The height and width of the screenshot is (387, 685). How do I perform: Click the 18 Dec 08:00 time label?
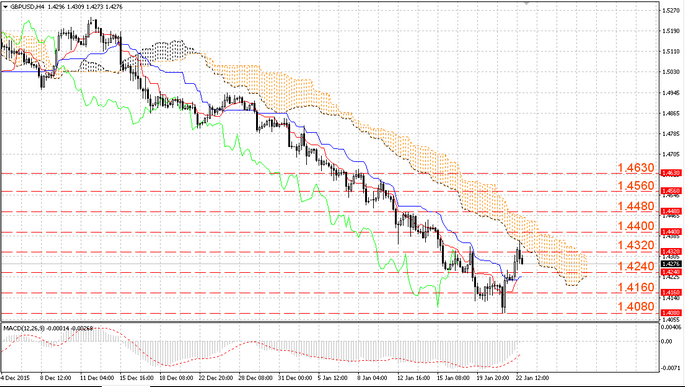176,377
